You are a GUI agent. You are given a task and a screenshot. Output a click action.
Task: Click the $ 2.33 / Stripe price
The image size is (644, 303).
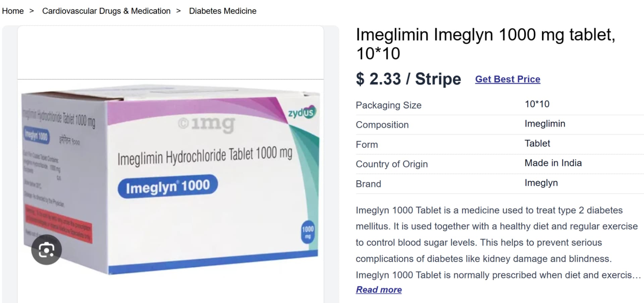pos(408,79)
